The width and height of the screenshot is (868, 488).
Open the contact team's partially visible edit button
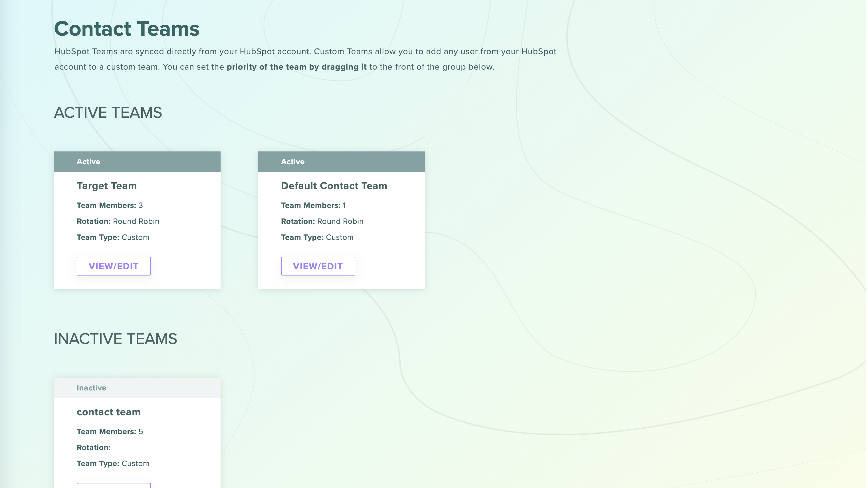114,485
